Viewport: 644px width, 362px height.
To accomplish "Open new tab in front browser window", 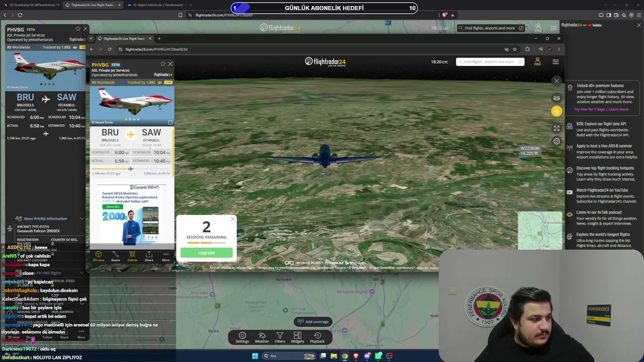I will click(x=159, y=39).
